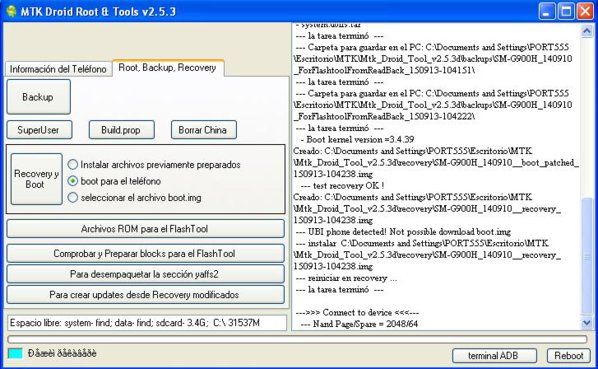Switch to Información del Teléfono tab

tap(58, 69)
